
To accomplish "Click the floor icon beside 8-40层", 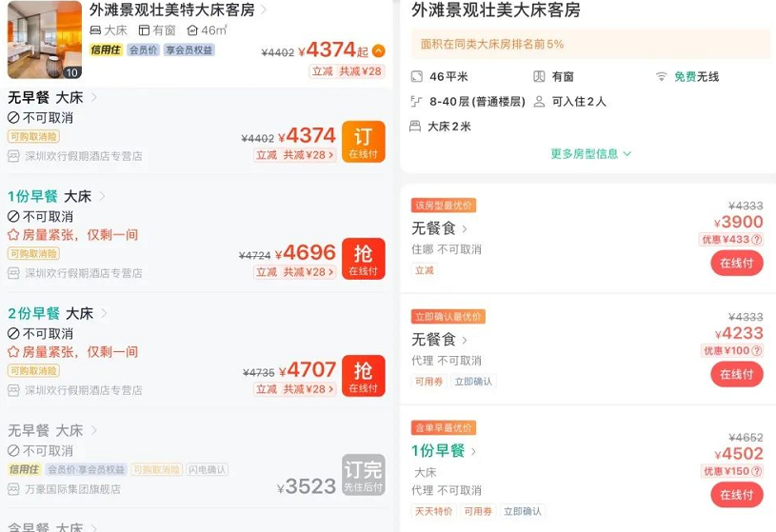I will 416,102.
